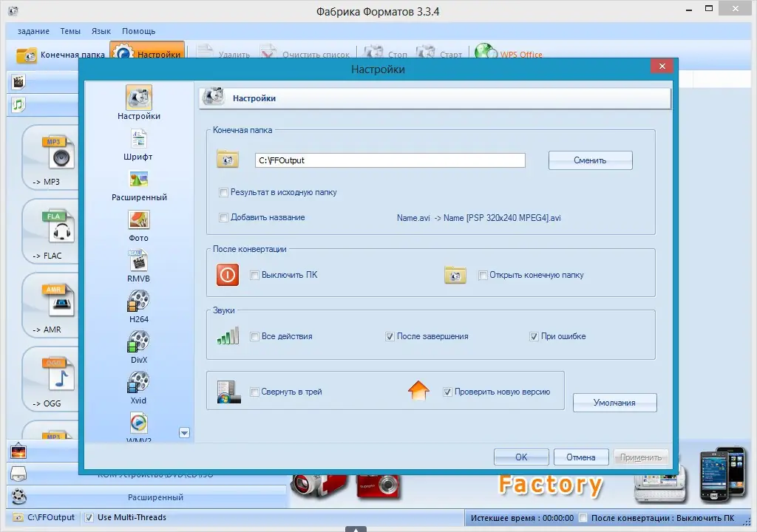Enable Все действия sounds checkbox
The image size is (757, 532).
254,336
